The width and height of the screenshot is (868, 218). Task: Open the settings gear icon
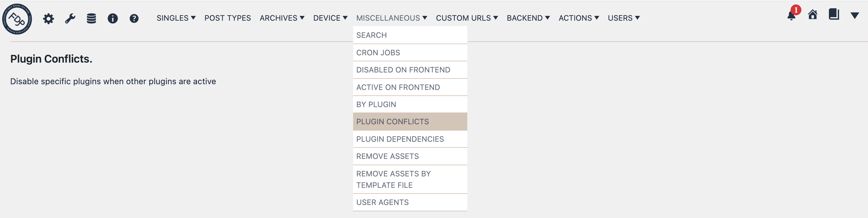[49, 18]
